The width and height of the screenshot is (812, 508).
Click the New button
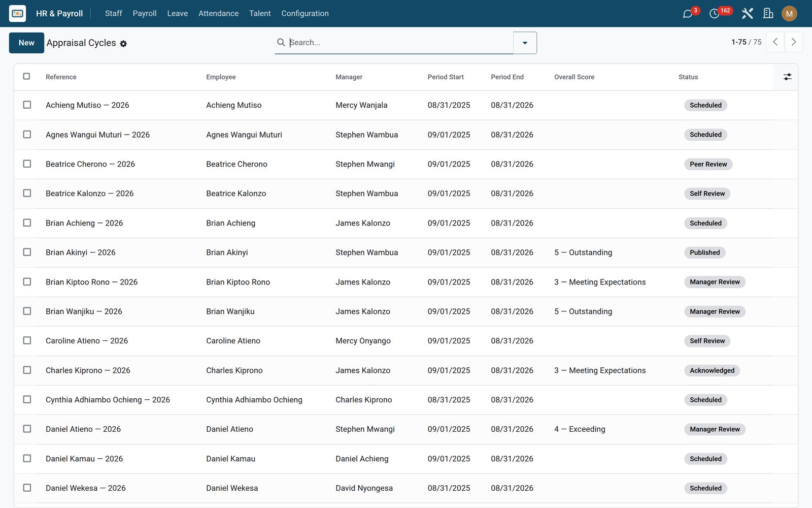click(26, 43)
